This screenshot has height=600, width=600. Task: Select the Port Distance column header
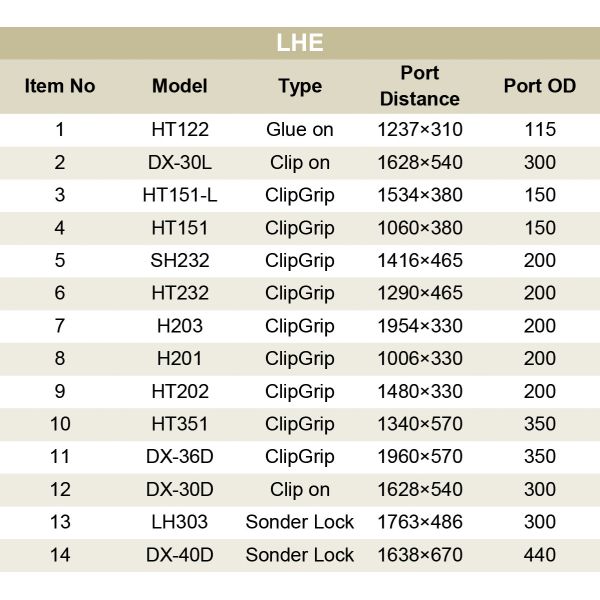coord(420,86)
